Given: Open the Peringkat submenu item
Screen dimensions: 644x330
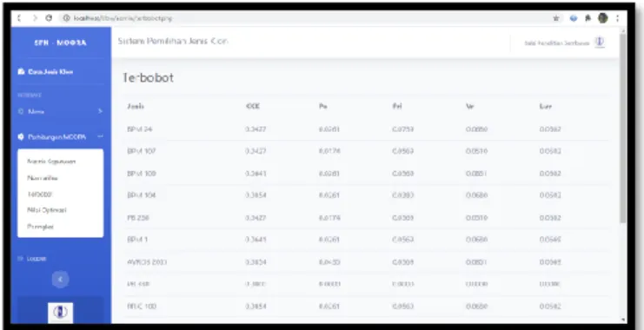Looking at the screenshot, I should coord(40,227).
